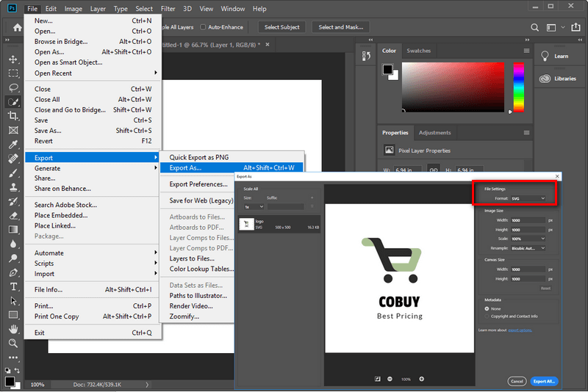Select the Crop tool
Image resolution: width=588 pixels, height=392 pixels.
coord(13,115)
